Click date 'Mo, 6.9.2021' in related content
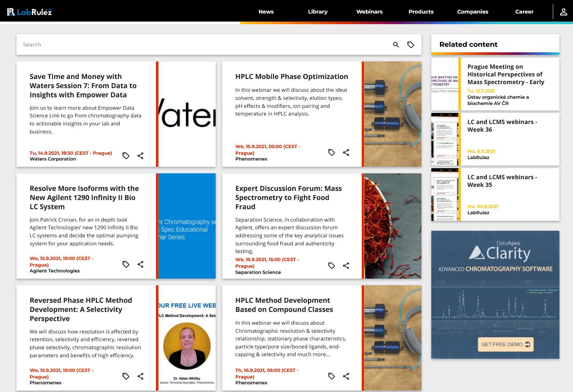This screenshot has width=573, height=392. [x=481, y=151]
